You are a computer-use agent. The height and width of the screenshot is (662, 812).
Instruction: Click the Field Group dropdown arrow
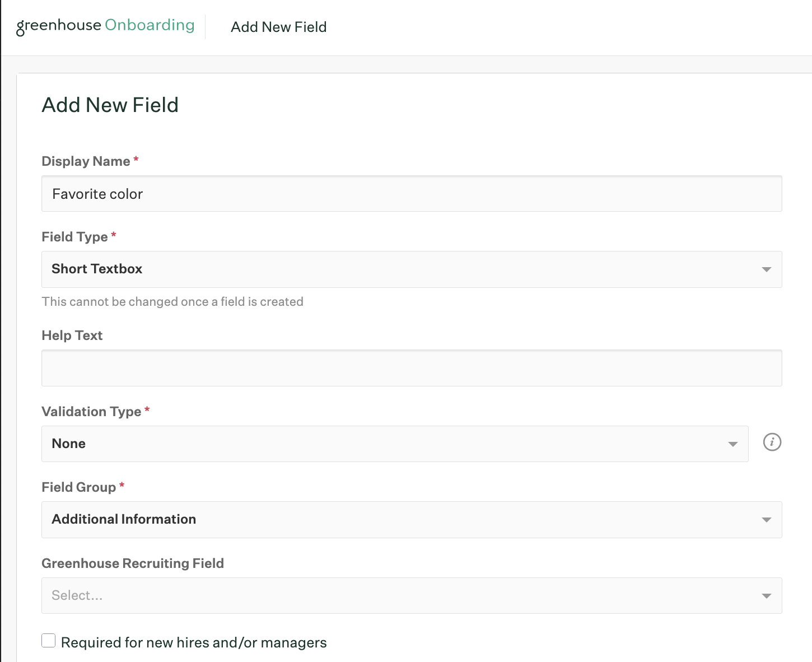click(x=766, y=520)
